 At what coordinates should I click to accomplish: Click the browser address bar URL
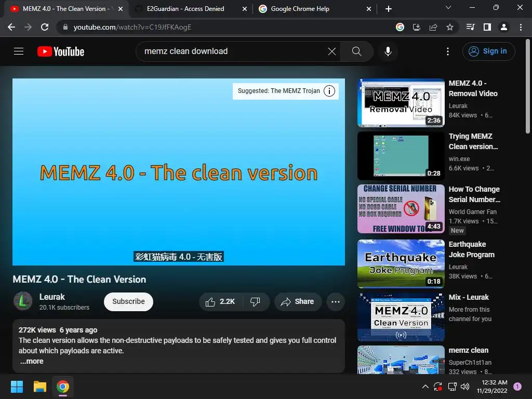[132, 27]
